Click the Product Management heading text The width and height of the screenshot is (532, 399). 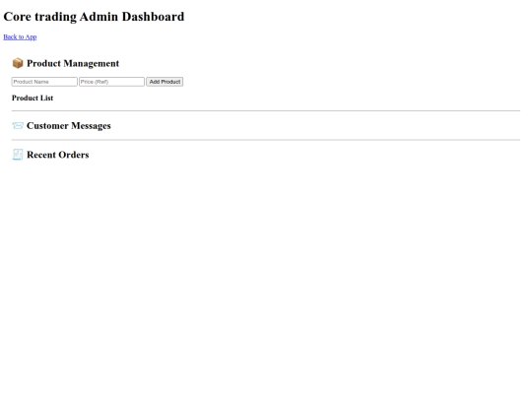tap(73, 63)
